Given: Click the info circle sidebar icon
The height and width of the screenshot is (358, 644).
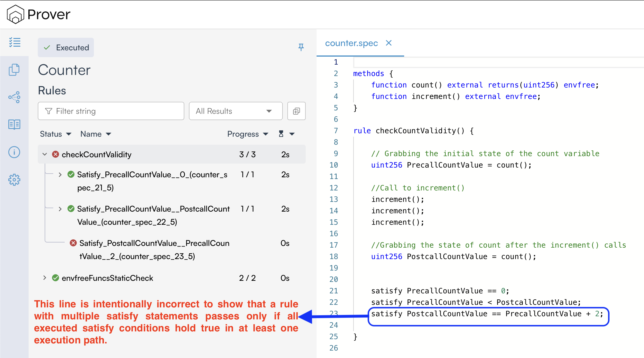Looking at the screenshot, I should [x=14, y=152].
